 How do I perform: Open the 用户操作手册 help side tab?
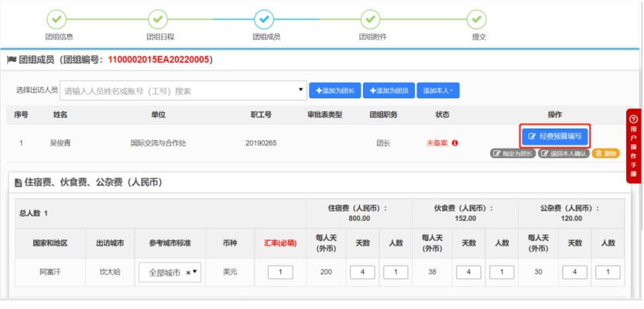pos(633,146)
